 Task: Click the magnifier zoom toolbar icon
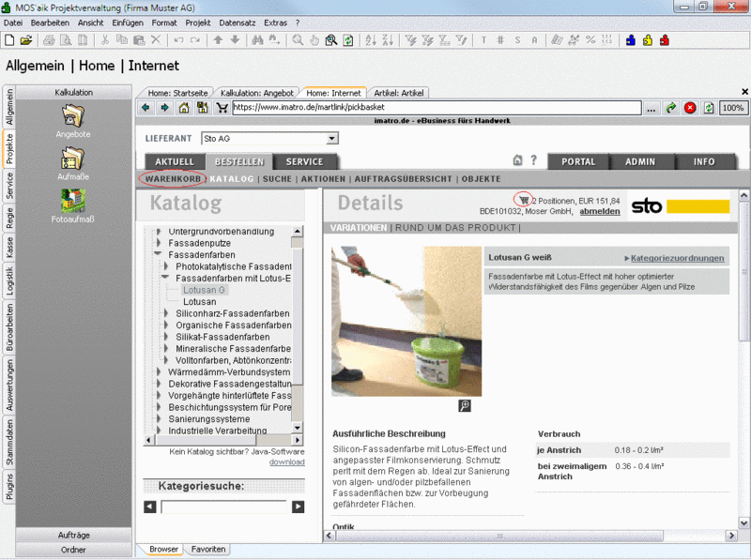click(298, 40)
